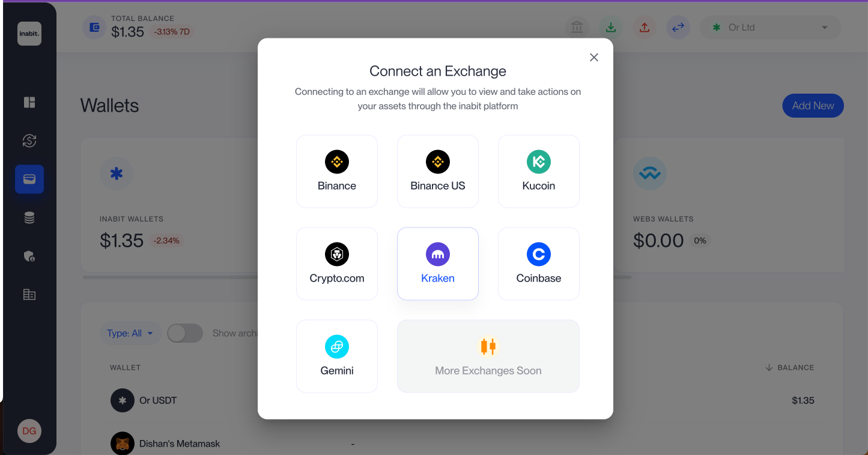Choose the Gemini exchange
Image resolution: width=868 pixels, height=455 pixels.
(337, 356)
